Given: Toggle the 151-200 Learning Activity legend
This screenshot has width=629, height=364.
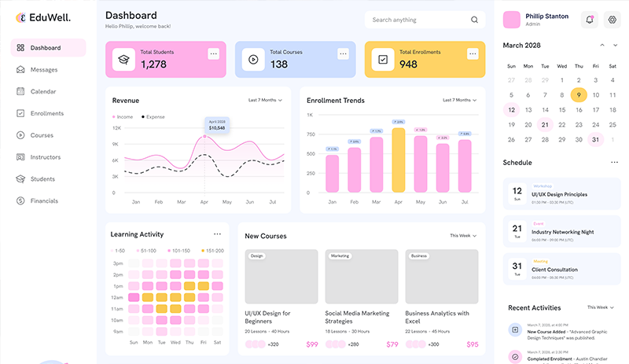Looking at the screenshot, I should pos(212,251).
